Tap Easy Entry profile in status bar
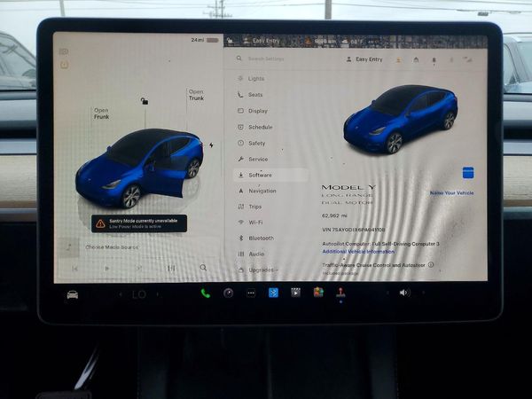Viewport: 532px width, 399px height. tap(262, 41)
